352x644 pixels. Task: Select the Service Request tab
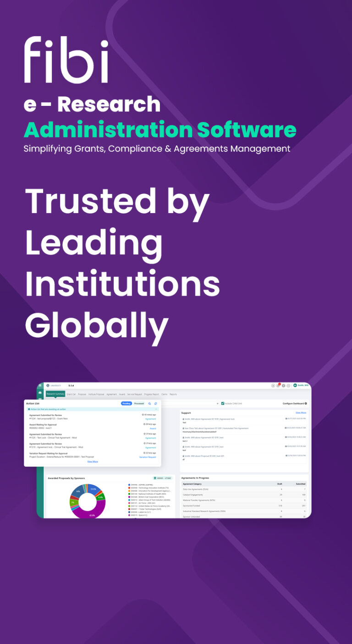(x=134, y=394)
